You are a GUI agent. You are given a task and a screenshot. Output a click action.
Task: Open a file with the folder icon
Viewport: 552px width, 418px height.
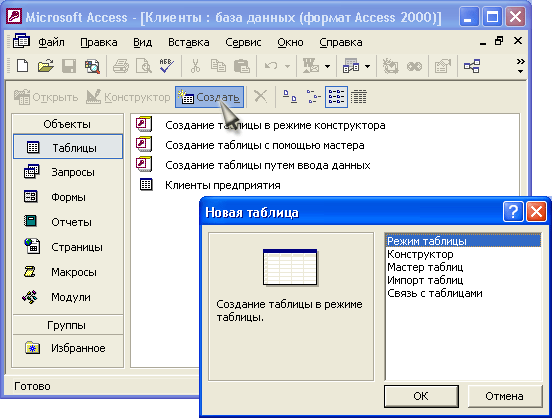point(45,66)
